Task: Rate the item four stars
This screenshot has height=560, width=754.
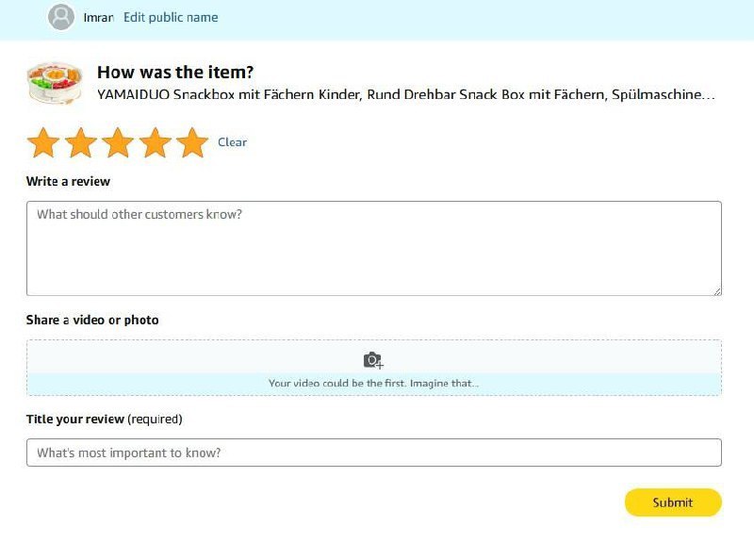Action: click(x=156, y=143)
